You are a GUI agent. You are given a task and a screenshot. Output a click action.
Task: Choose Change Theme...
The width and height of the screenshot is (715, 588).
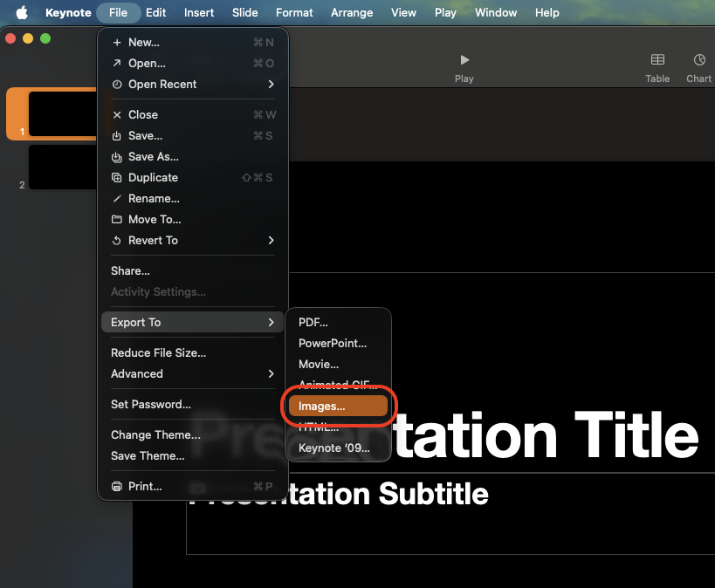[x=193, y=434]
